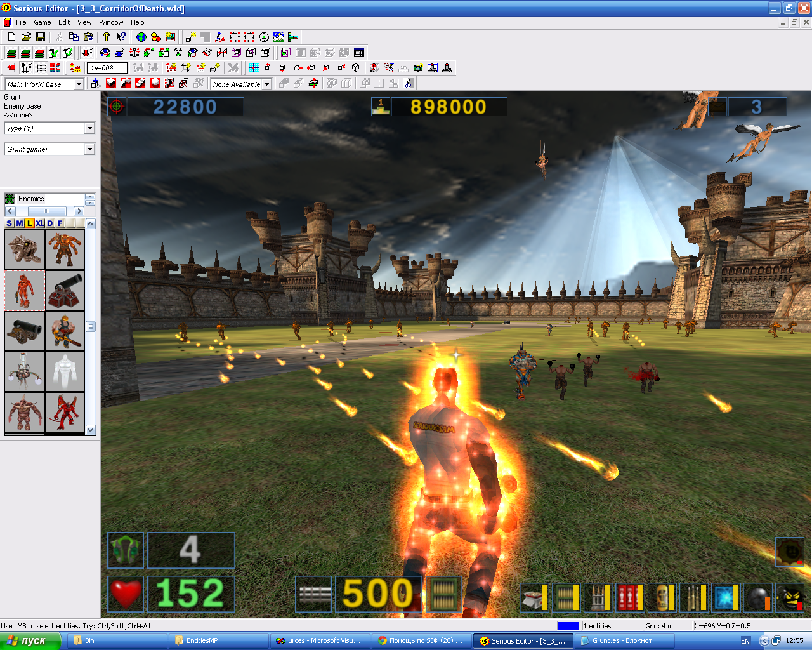Click the layer with green checkmark icon

click(x=53, y=53)
